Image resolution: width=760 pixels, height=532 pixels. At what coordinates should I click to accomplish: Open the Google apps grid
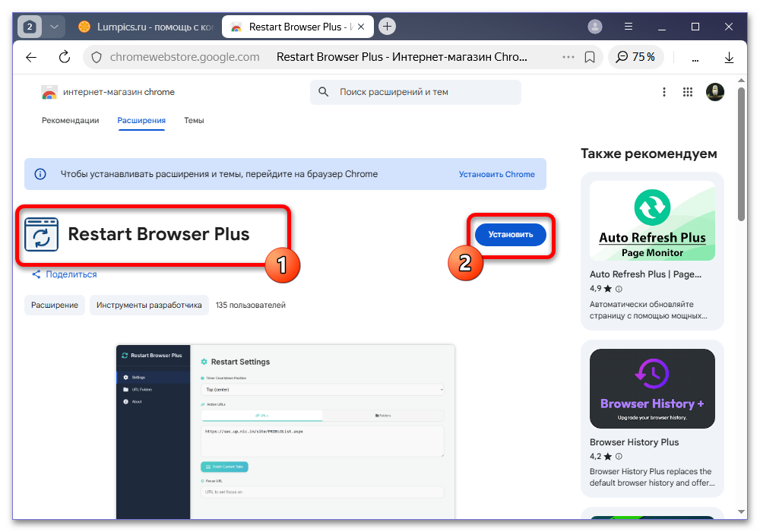coord(687,92)
